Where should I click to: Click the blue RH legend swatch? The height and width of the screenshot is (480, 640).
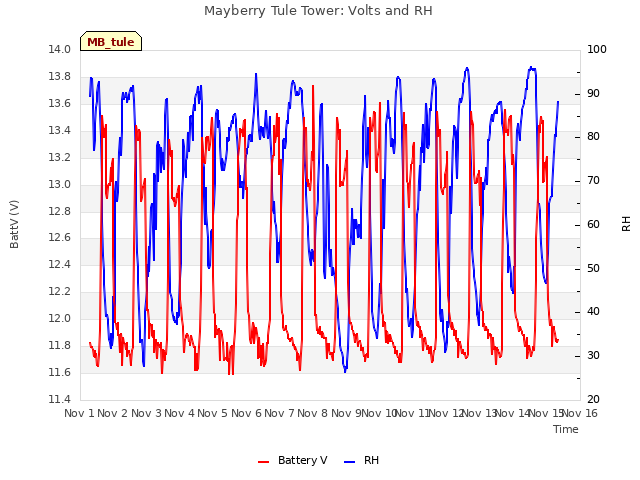350,461
